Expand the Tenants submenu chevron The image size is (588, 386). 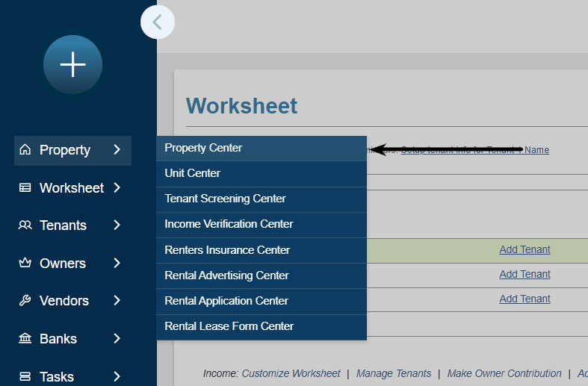point(117,225)
